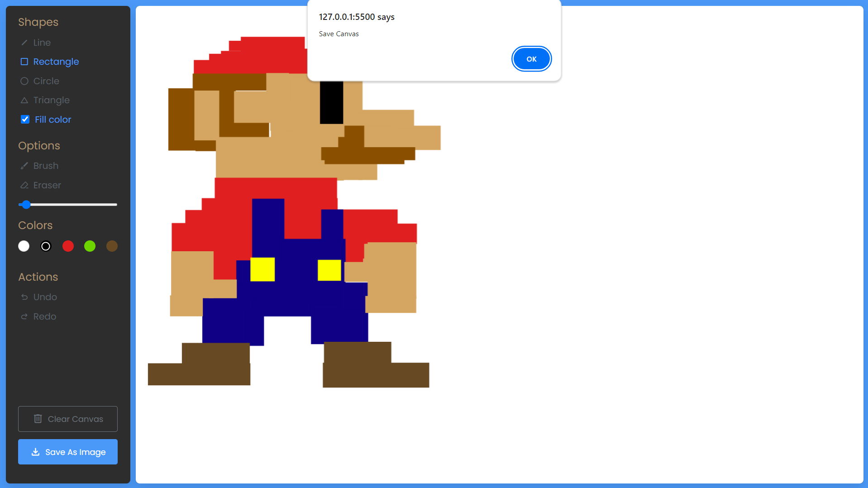The image size is (868, 488).
Task: Click the Fill color label text
Action: 53,120
